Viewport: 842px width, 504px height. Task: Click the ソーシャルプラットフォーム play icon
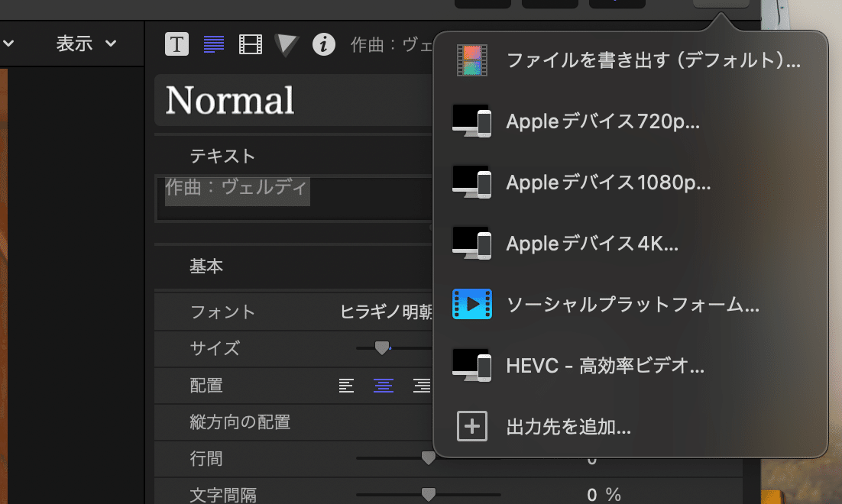coord(472,305)
